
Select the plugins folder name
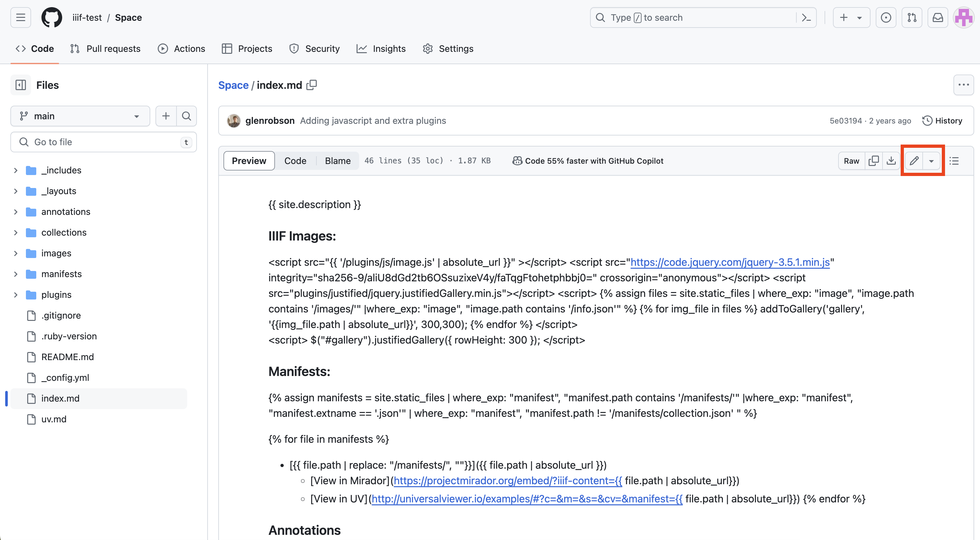pyautogui.click(x=56, y=295)
